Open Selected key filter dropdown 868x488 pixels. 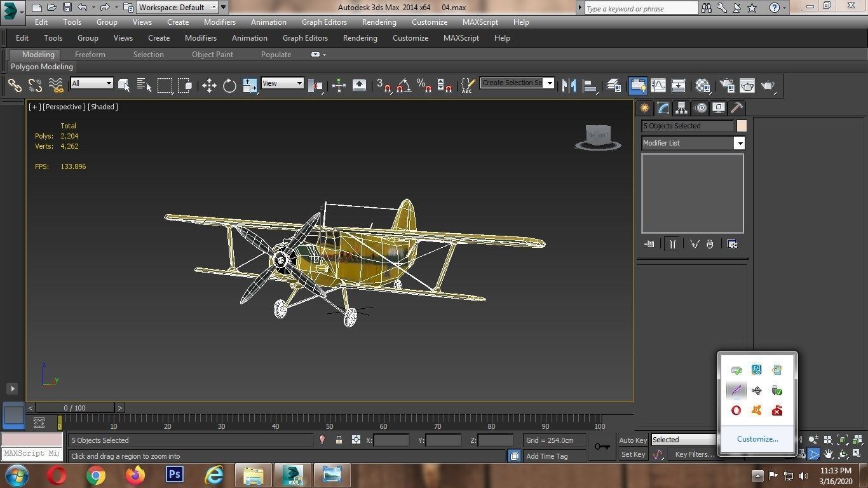684,440
